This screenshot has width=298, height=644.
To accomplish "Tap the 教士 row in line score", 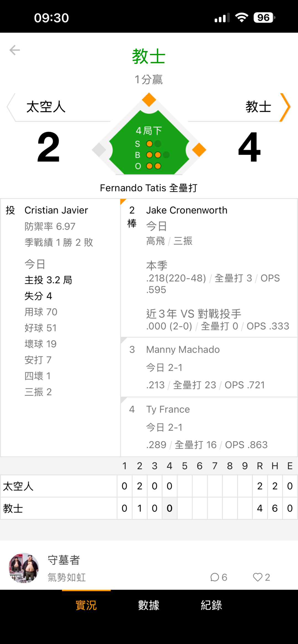I will [149, 508].
